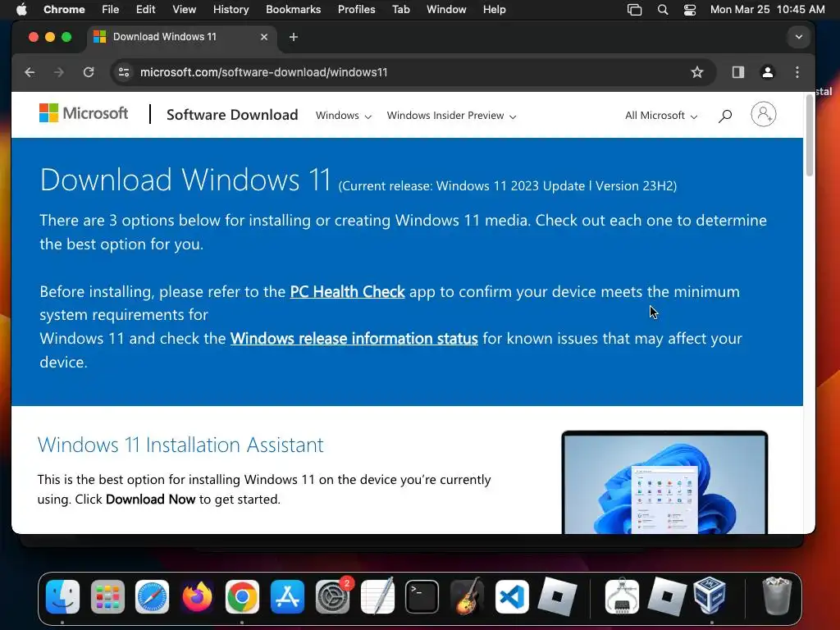The image size is (840, 630).
Task: Open the Software Download link
Action: click(x=232, y=115)
